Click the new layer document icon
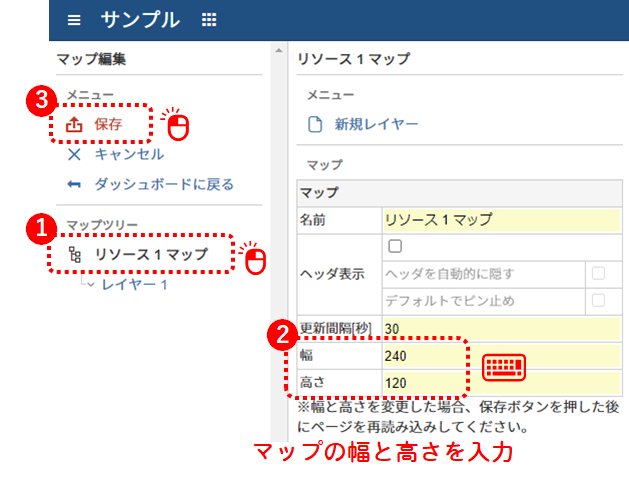This screenshot has height=479, width=629. click(315, 124)
